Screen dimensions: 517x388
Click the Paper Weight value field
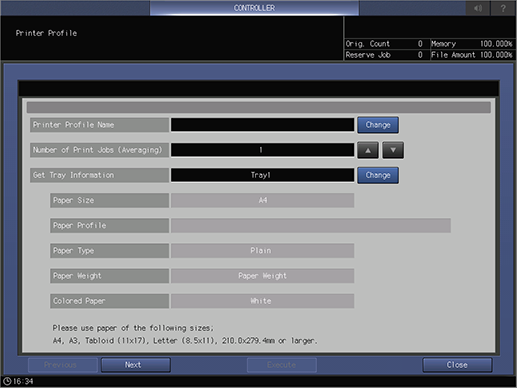[x=262, y=276]
